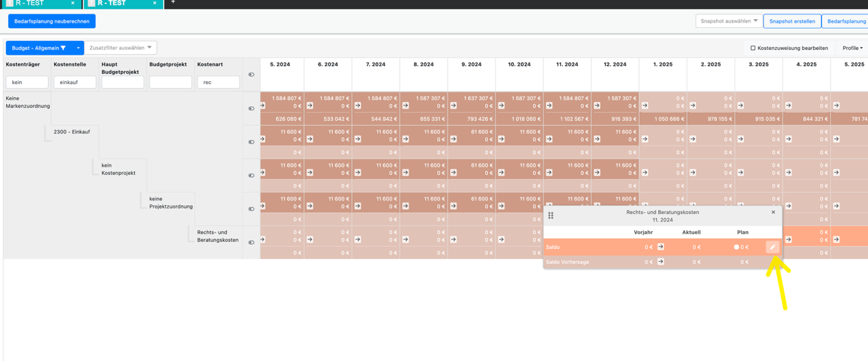Viewport: 868px width, 361px height.
Task: Toggle the switch in the column header row
Action: tap(251, 75)
